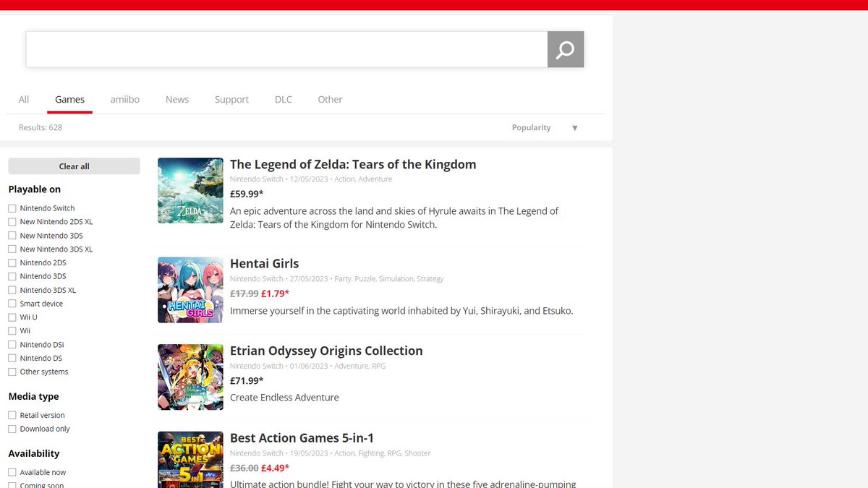This screenshot has width=868, height=488.
Task: Toggle New Nintendo 3DS XL filter
Action: [x=12, y=249]
